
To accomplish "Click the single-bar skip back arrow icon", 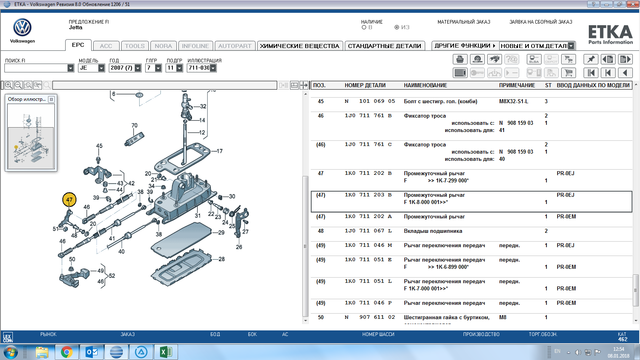I will tap(608, 73).
